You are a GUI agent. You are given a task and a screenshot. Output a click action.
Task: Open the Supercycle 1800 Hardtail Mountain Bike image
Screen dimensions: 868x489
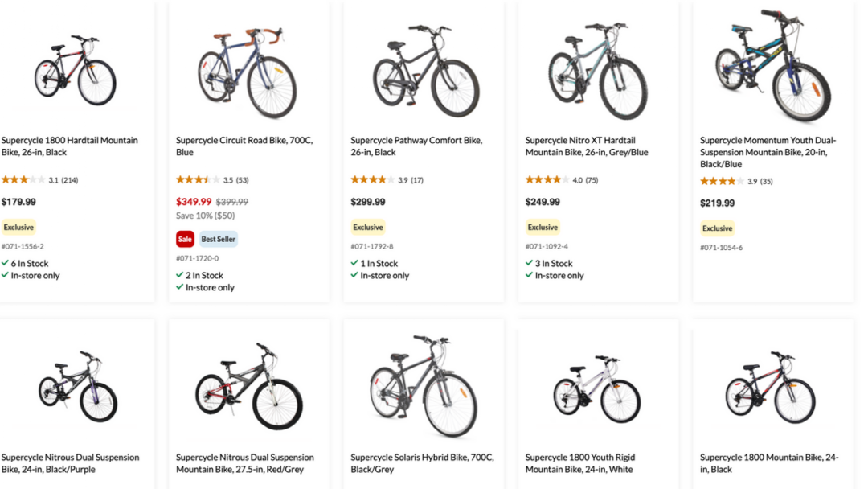(75, 70)
